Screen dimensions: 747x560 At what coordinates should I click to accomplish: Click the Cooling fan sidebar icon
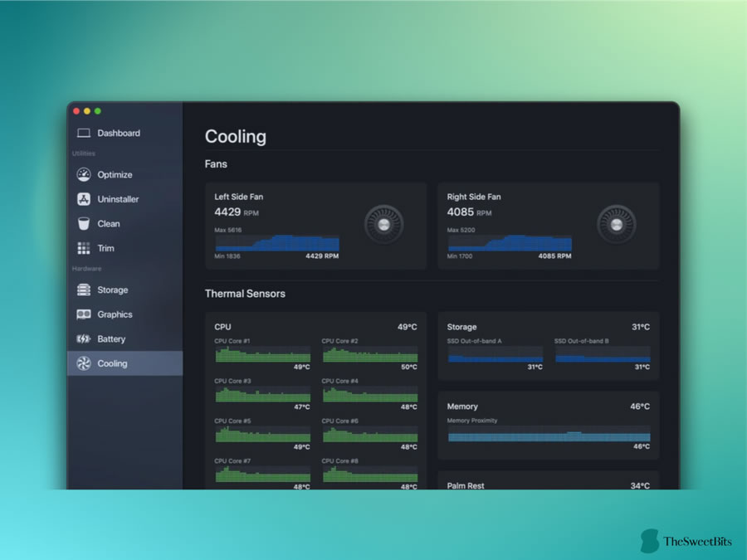(84, 363)
